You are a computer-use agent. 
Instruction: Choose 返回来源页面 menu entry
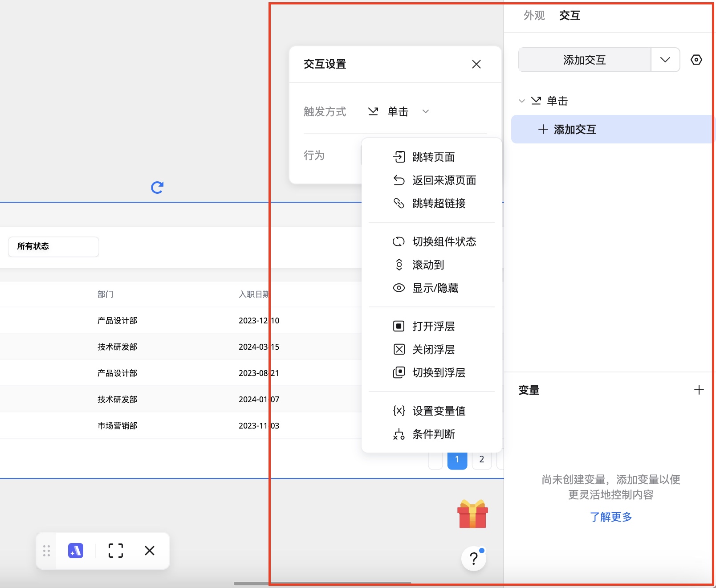[x=432, y=180]
